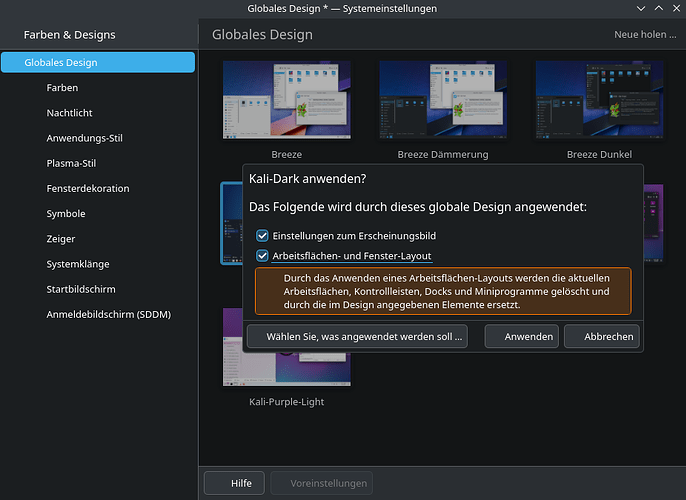Close the Systemeinstellungen window
686x500 pixels.
pyautogui.click(x=676, y=8)
